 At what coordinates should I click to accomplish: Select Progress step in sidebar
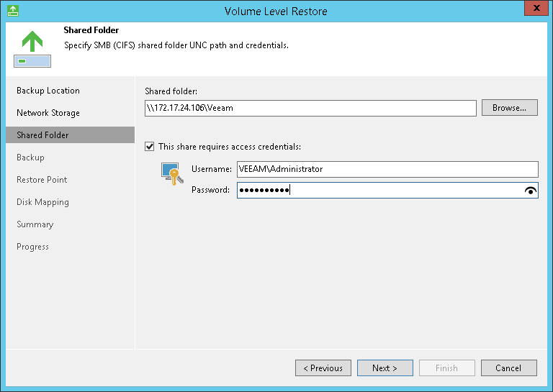pyautogui.click(x=33, y=247)
